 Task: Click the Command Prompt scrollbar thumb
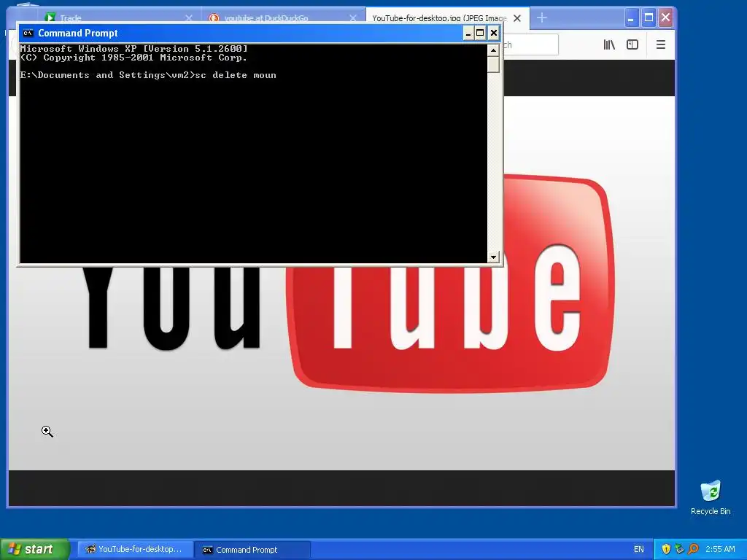point(494,64)
